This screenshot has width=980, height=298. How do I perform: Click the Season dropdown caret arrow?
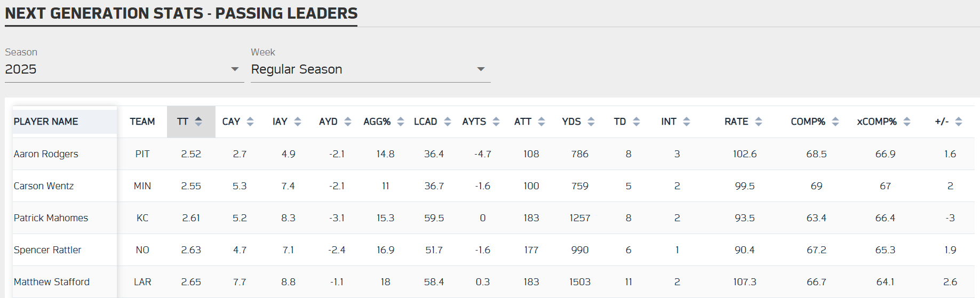click(x=235, y=69)
